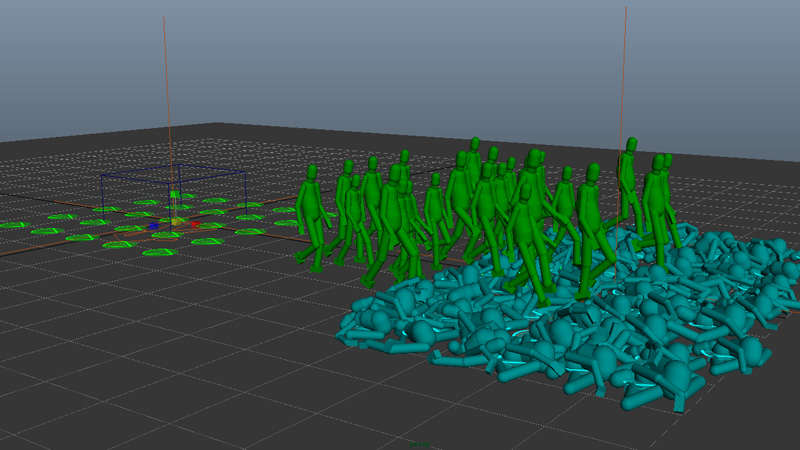Grab the red X-axis manipulator handle

click(195, 224)
